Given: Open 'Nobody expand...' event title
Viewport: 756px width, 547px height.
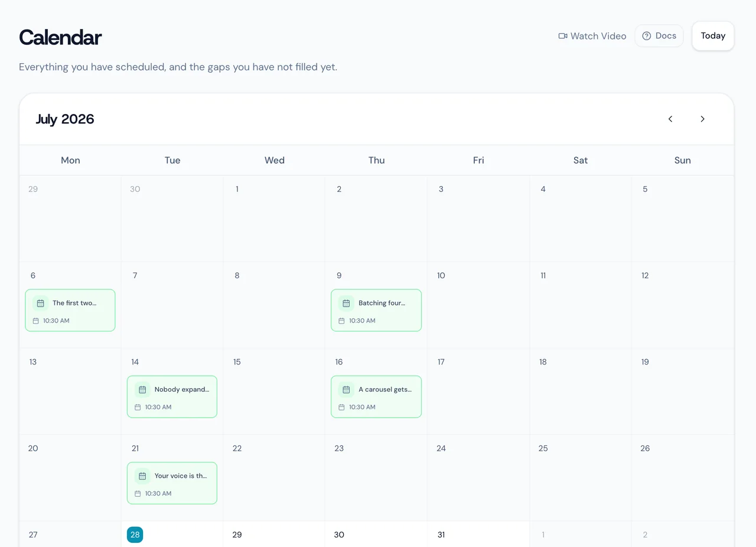Looking at the screenshot, I should click(x=182, y=389).
